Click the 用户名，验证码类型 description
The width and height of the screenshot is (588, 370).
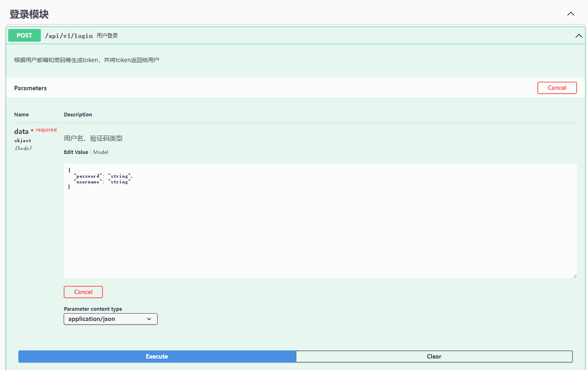point(93,138)
